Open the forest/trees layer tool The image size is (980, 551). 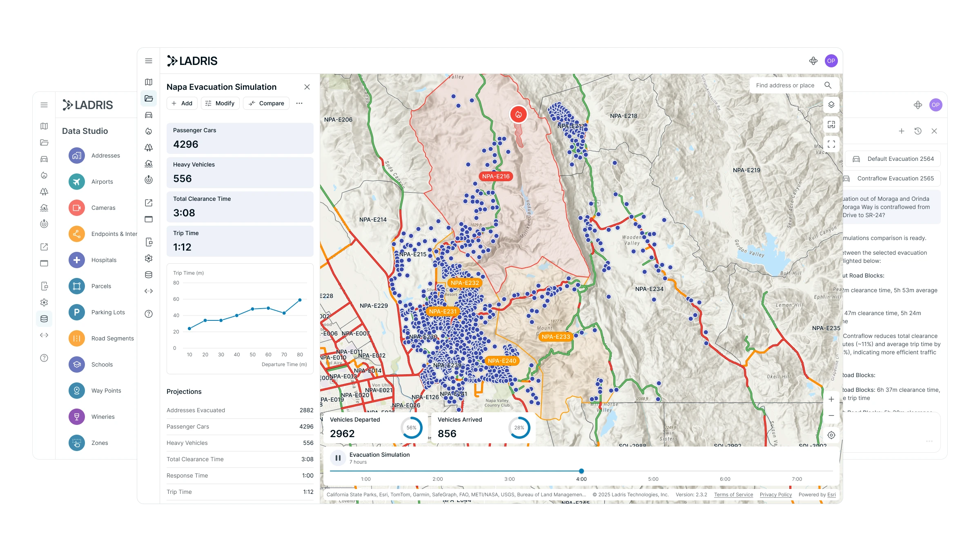click(149, 147)
